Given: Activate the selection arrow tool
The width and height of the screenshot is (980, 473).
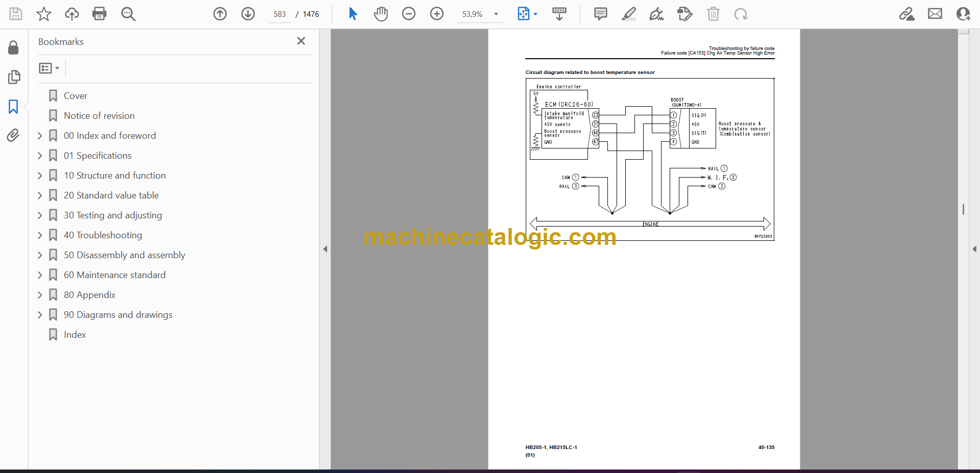Looking at the screenshot, I should [x=353, y=14].
